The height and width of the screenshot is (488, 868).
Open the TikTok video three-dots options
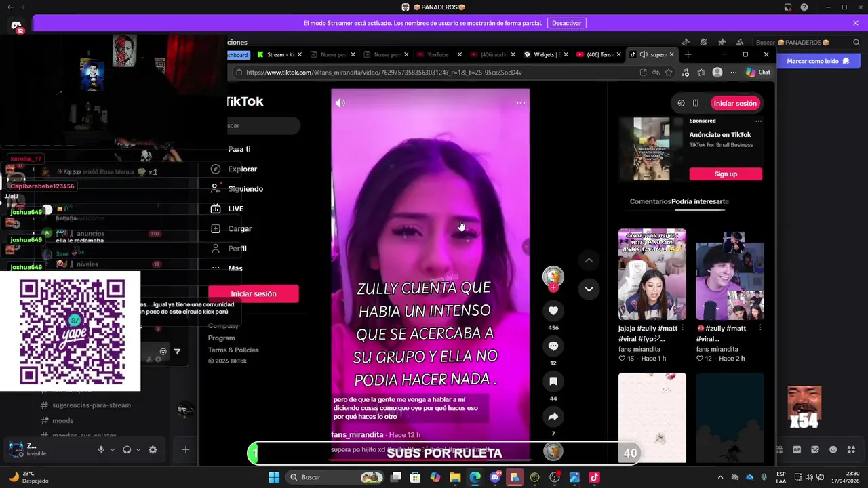click(520, 103)
